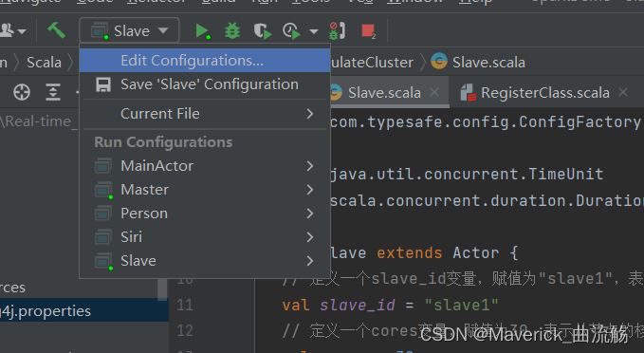Click the Build project hammer icon

(x=56, y=30)
